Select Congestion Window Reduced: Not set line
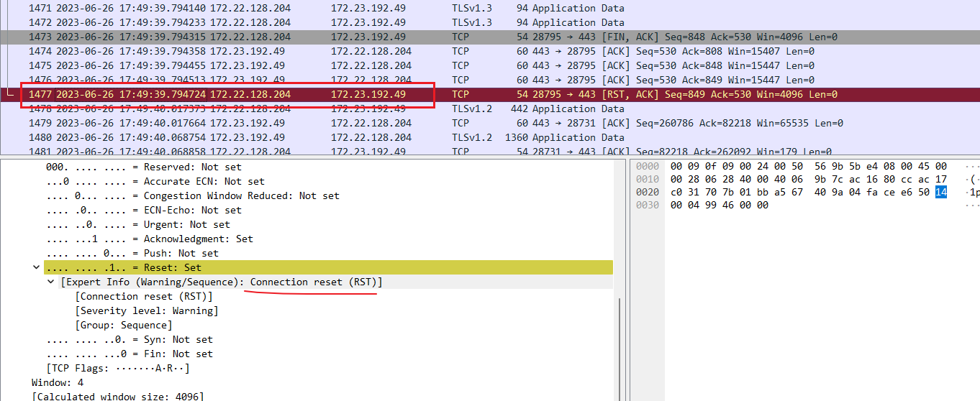 click(192, 195)
